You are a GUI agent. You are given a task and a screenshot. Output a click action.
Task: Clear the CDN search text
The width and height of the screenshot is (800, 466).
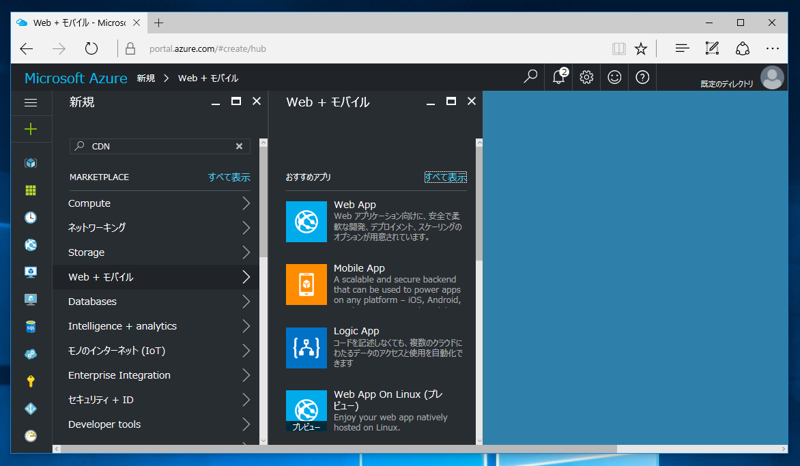[x=239, y=146]
